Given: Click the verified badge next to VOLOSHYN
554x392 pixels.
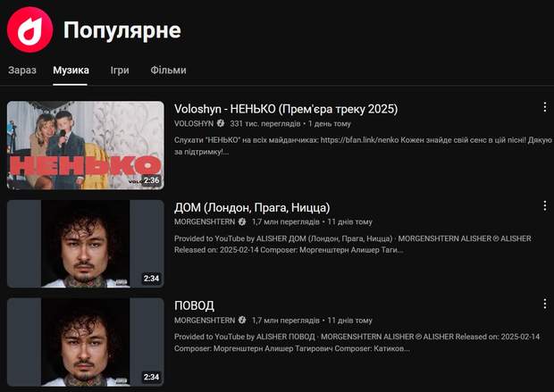Looking at the screenshot, I should click(221, 123).
